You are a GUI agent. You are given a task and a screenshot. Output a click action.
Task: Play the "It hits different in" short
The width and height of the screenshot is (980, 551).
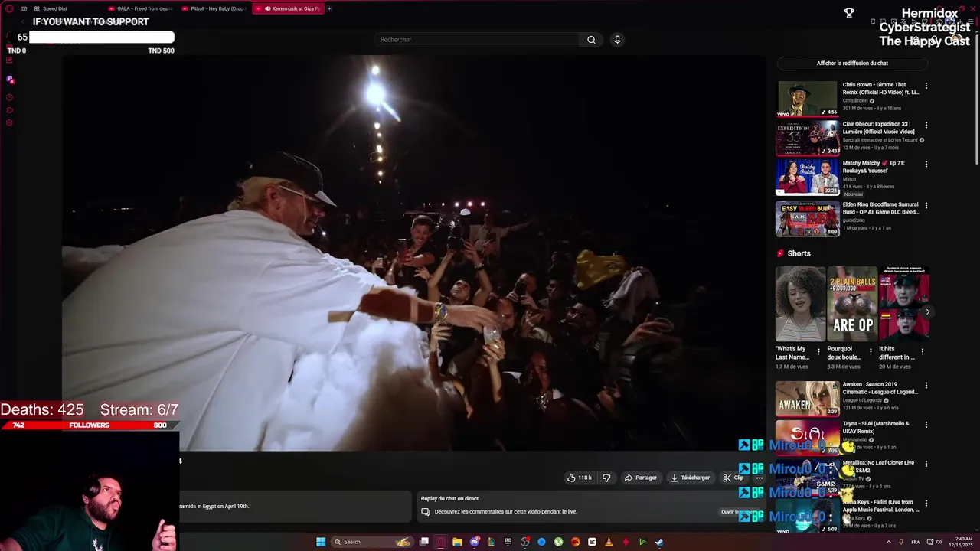[904, 304]
